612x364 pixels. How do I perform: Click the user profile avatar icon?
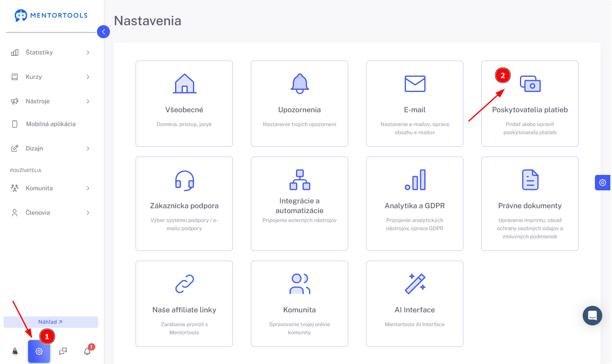[x=15, y=351]
